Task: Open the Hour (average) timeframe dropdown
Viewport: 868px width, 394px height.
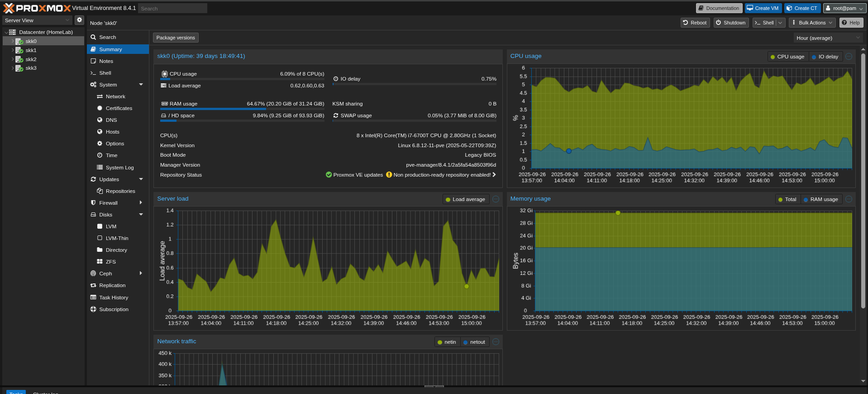Action: [x=828, y=38]
